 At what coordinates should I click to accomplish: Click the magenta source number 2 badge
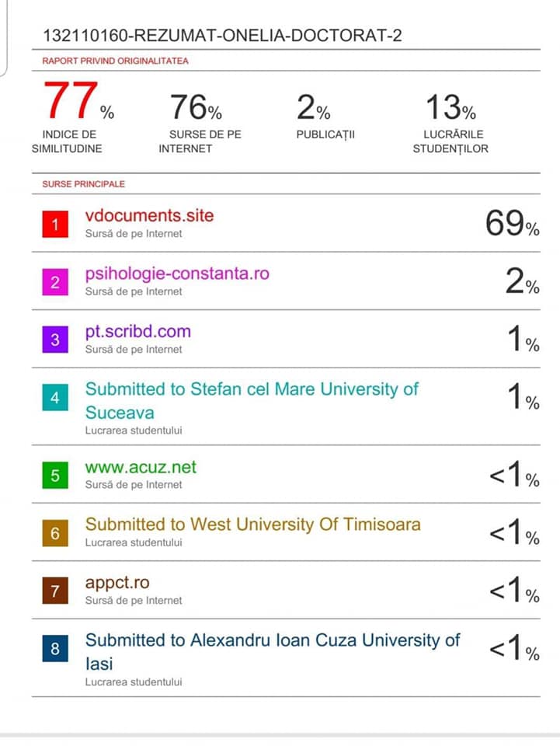[x=55, y=282]
